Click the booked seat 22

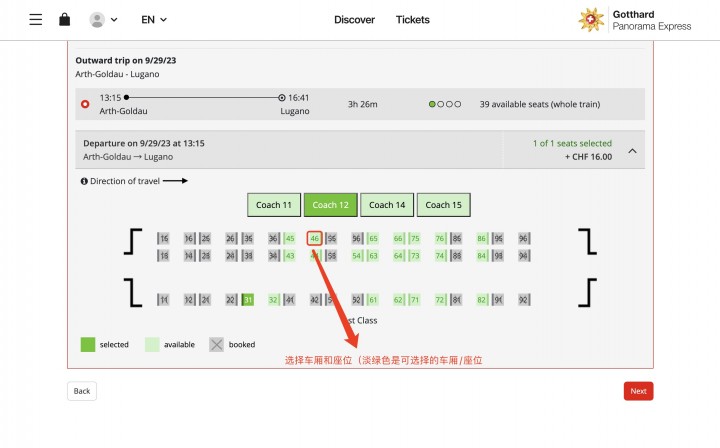coord(231,300)
